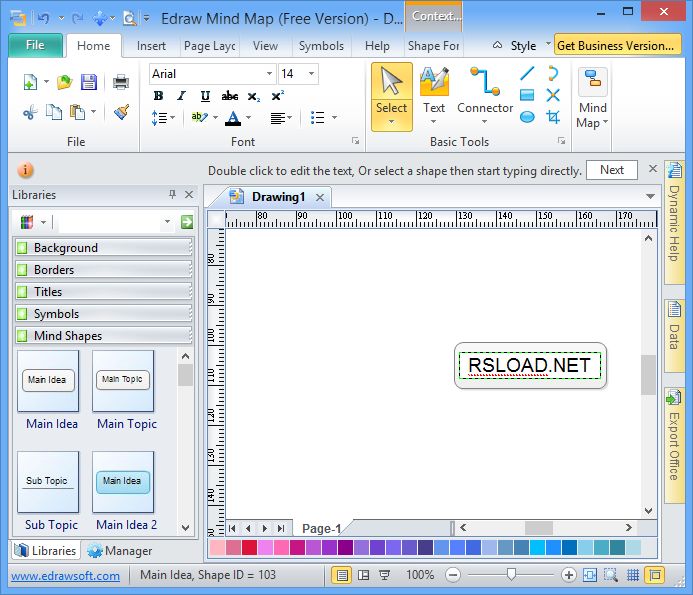Image resolution: width=693 pixels, height=595 pixels.
Task: Open the Dynamic Help side panel
Action: pyautogui.click(x=674, y=222)
